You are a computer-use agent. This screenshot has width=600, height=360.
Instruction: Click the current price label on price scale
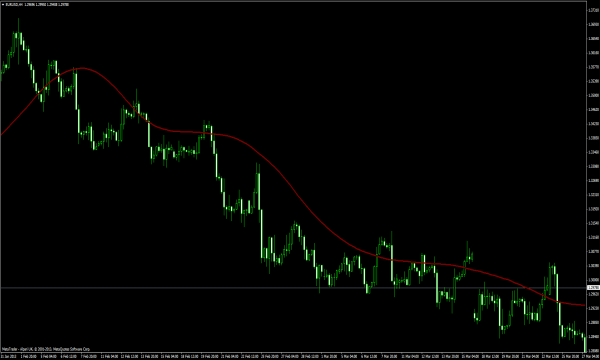click(593, 288)
